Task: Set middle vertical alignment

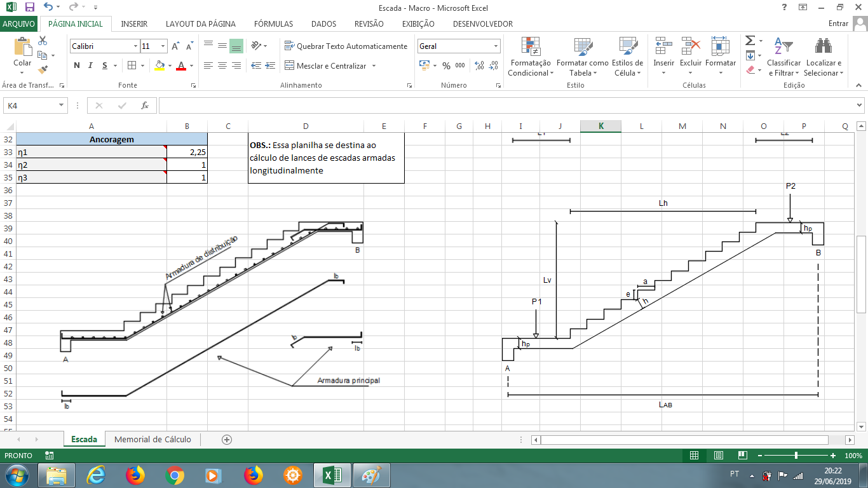Action: (x=222, y=46)
